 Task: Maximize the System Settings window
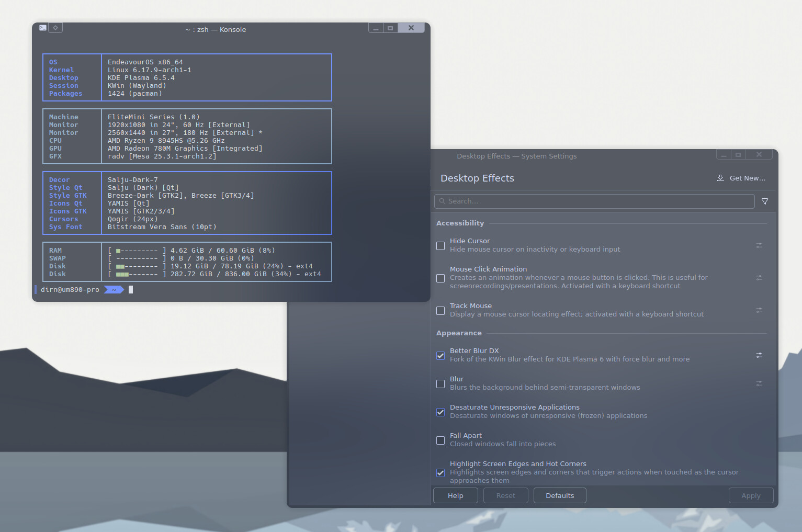(738, 155)
